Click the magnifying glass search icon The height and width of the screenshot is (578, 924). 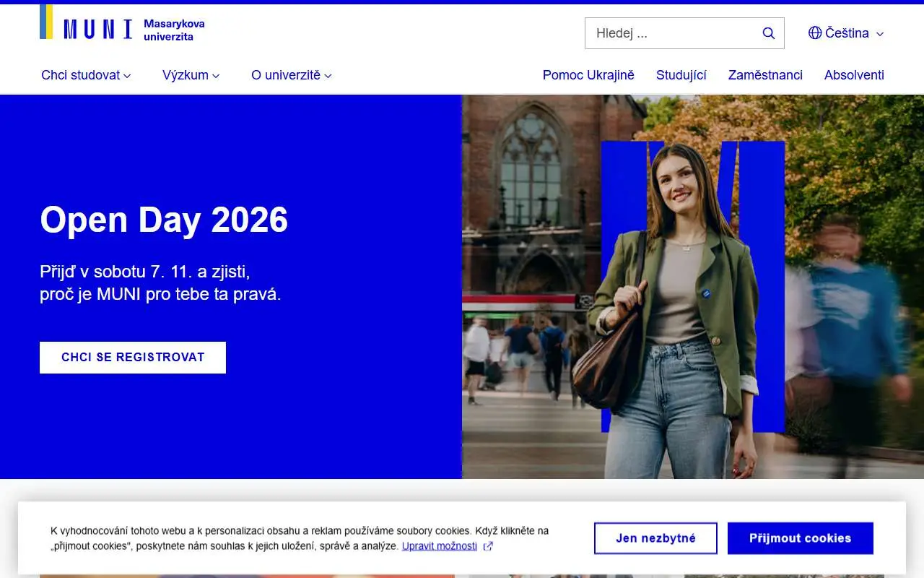tap(769, 33)
